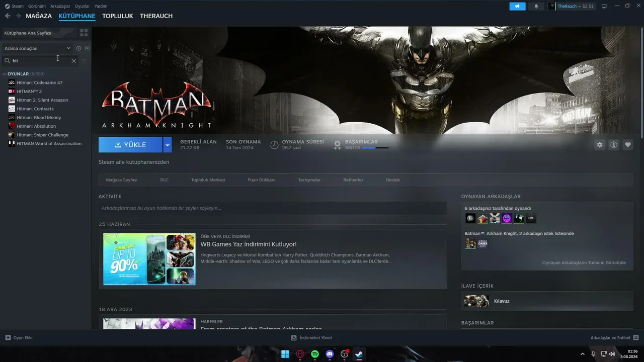This screenshot has width=644, height=362.
Task: Open Opera GX browser from taskbar
Action: (300, 354)
